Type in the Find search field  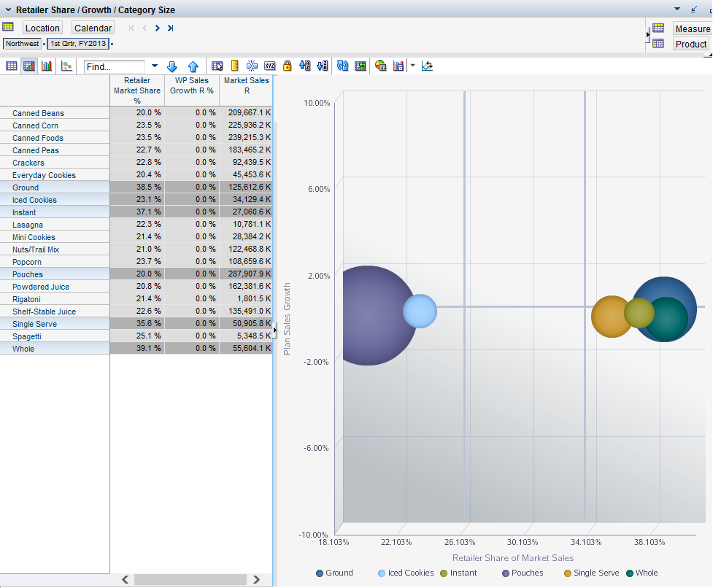[x=115, y=66]
